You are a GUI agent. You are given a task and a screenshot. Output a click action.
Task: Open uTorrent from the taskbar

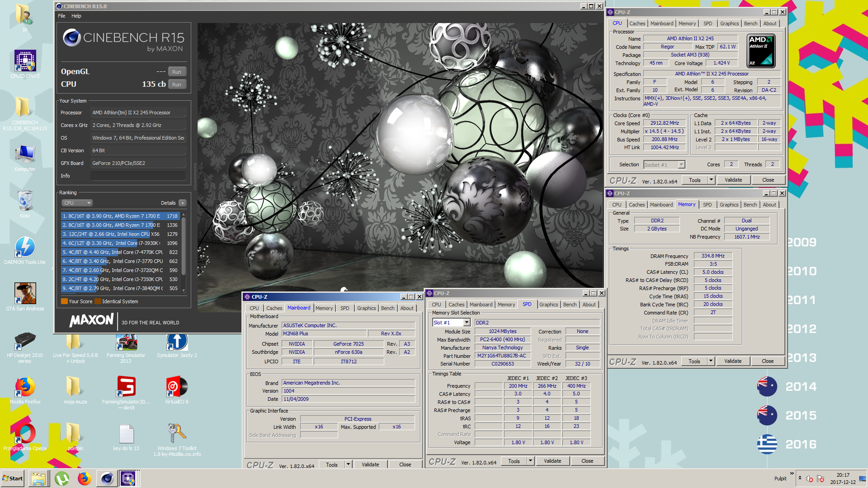click(62, 479)
